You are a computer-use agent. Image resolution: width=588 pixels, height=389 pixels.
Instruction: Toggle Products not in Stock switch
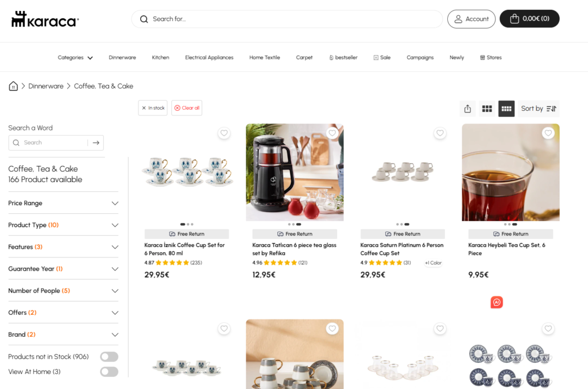pyautogui.click(x=109, y=357)
